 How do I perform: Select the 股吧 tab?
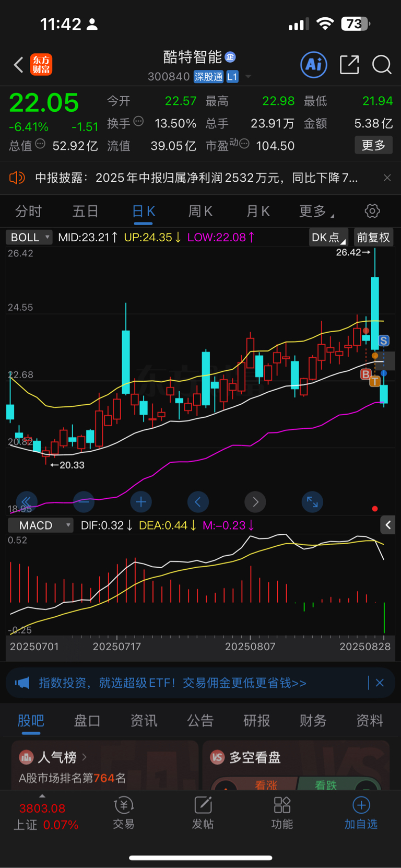click(x=31, y=721)
